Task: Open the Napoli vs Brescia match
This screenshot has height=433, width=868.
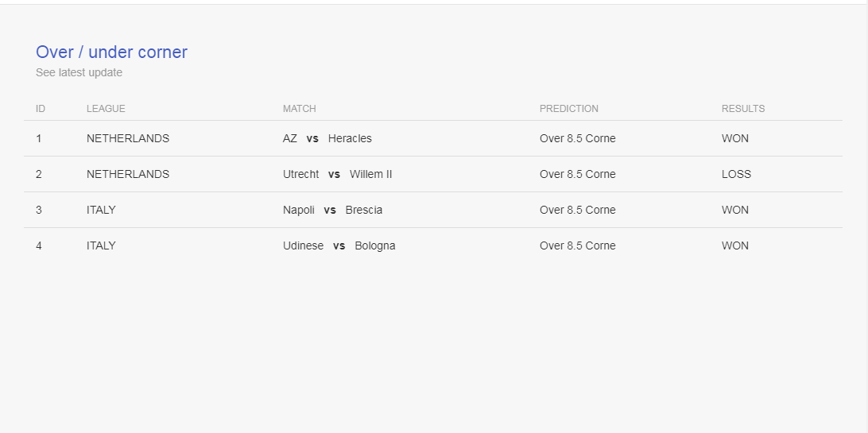Action: 332,210
